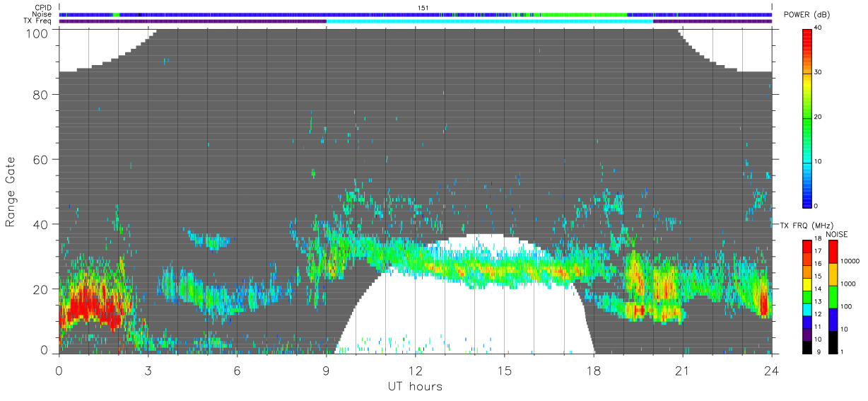Image resolution: width=868 pixels, height=401 pixels.
Task: Select the UT hours axis title
Action: (414, 386)
